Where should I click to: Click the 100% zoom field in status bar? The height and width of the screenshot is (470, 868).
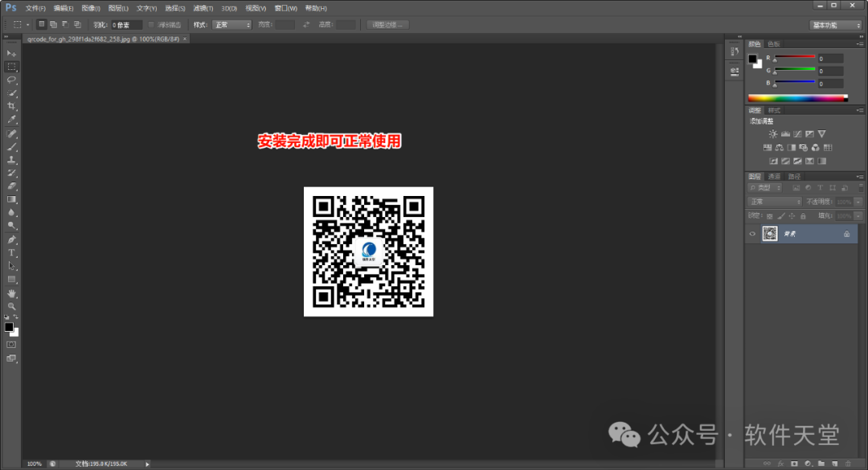click(x=34, y=464)
